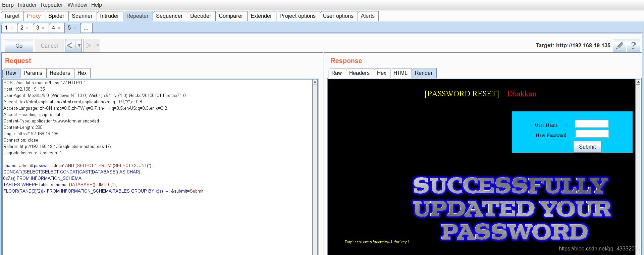Select Repeater request tab 2
The image size is (644, 255).
[22, 28]
